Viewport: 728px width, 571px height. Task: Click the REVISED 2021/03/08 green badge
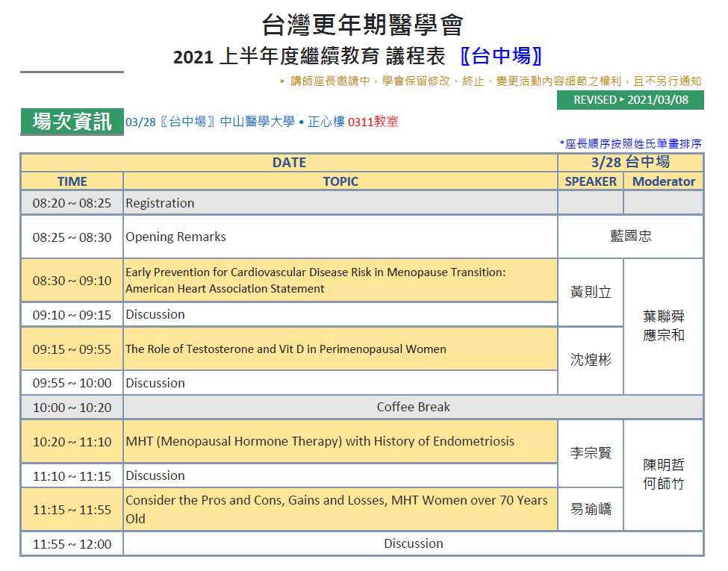(x=630, y=100)
